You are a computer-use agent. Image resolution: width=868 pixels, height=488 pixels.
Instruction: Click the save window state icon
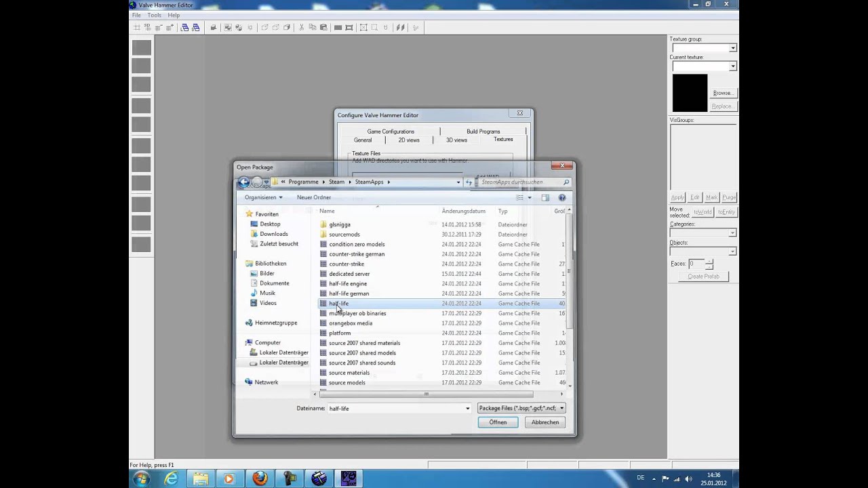coord(196,28)
